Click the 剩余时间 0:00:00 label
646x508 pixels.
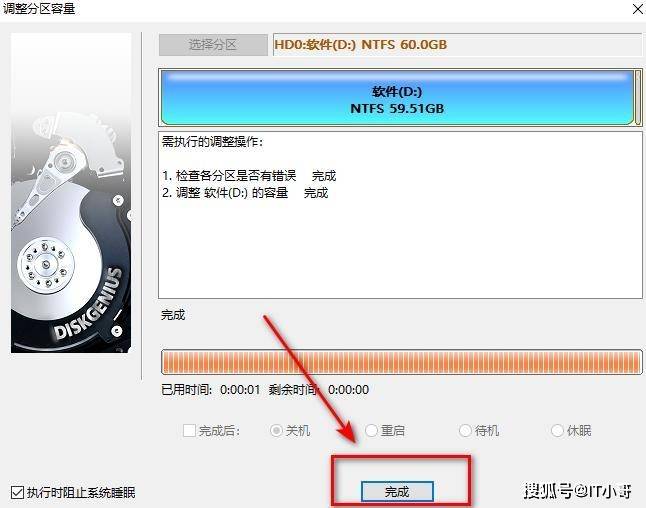(319, 389)
